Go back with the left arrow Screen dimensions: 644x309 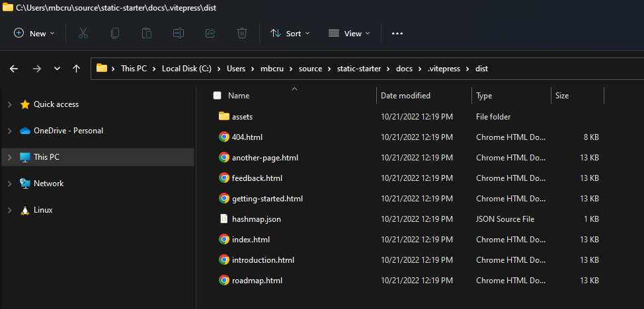pyautogui.click(x=14, y=69)
